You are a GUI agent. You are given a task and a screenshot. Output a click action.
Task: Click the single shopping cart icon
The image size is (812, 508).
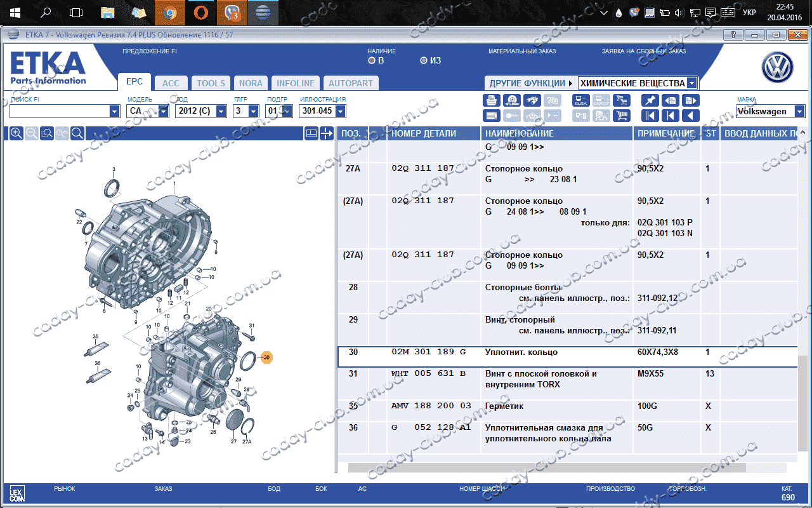pyautogui.click(x=622, y=116)
